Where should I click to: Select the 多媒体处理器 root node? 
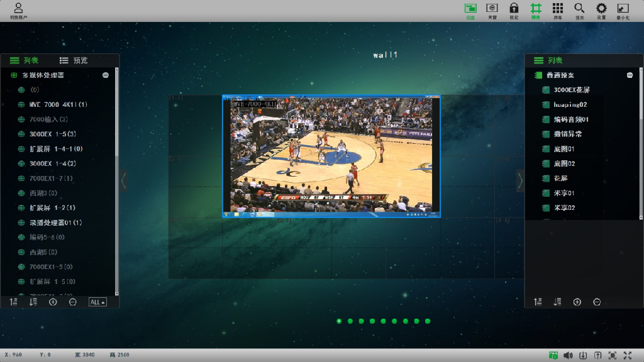coord(43,75)
